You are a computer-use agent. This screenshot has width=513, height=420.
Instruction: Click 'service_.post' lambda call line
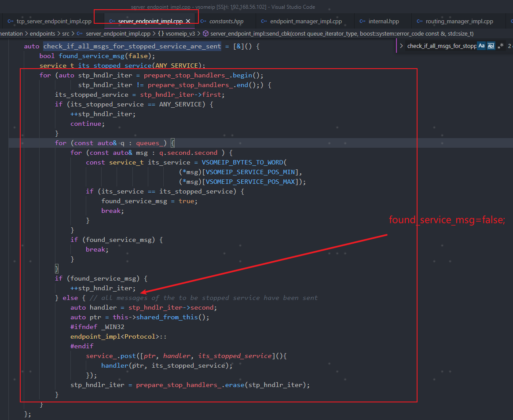[186, 356]
